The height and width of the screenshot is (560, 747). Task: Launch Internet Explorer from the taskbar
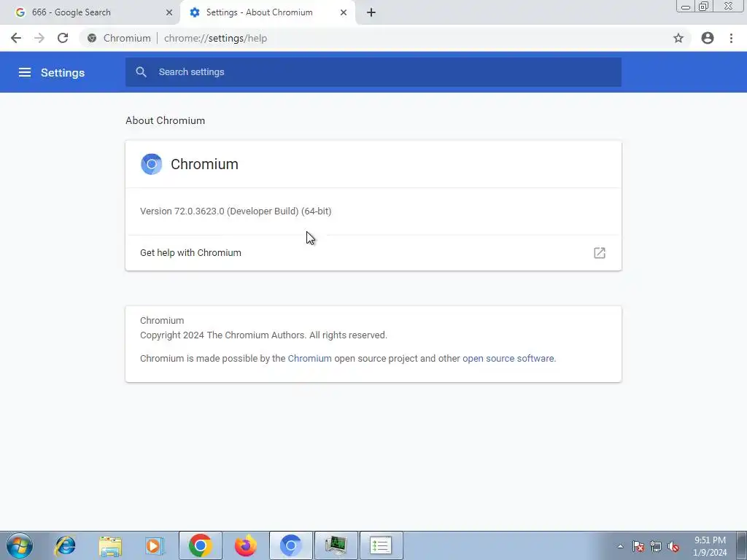[65, 545]
